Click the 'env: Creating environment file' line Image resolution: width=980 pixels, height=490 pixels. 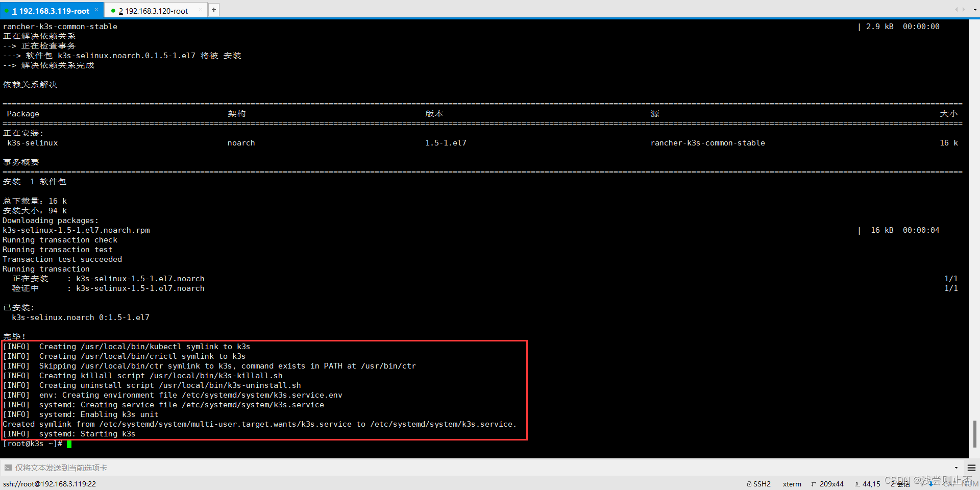173,395
